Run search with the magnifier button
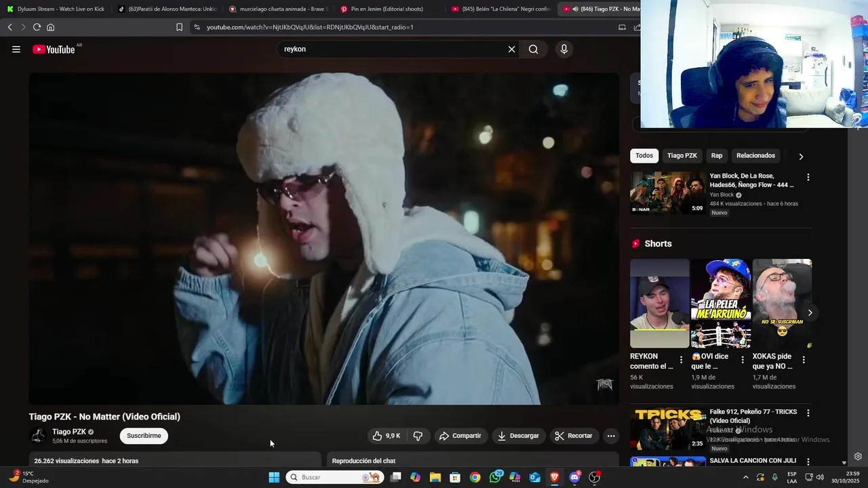The image size is (868, 488). [x=534, y=49]
